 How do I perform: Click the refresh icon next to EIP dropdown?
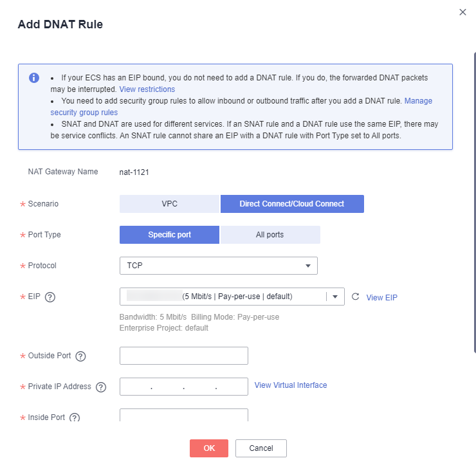point(355,297)
